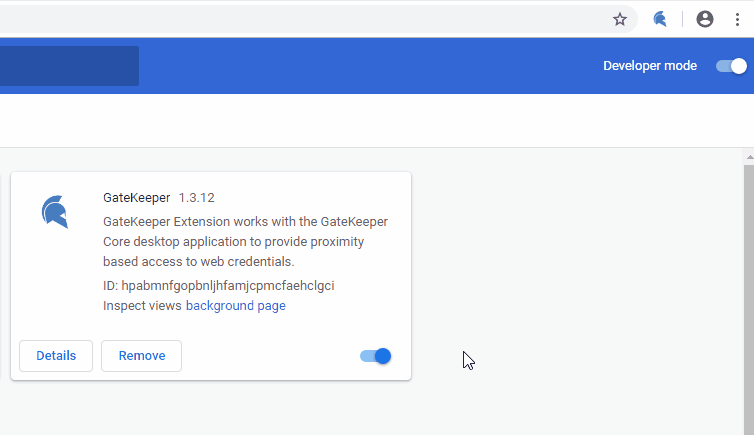The image size is (754, 435).
Task: Click the GateKeeper extension description text
Action: click(245, 242)
